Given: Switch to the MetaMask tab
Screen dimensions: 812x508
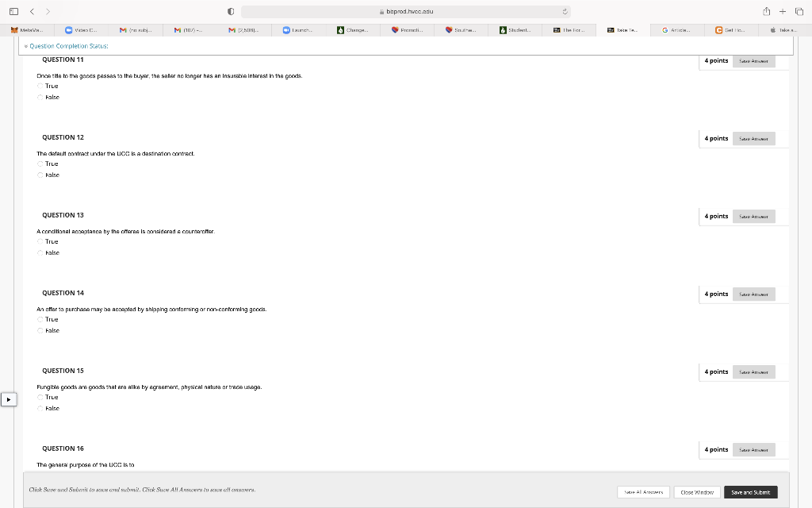Looking at the screenshot, I should point(28,30).
